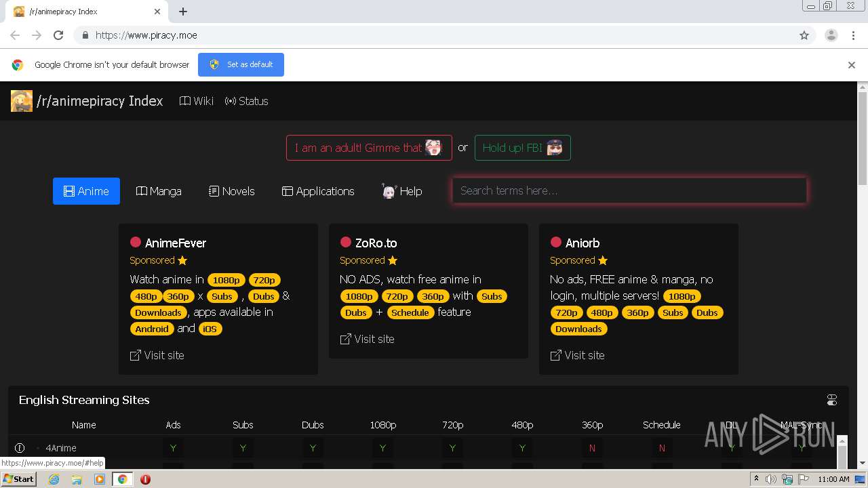The height and width of the screenshot is (488, 868).
Task: Click the AnimeFever card title
Action: tap(176, 243)
